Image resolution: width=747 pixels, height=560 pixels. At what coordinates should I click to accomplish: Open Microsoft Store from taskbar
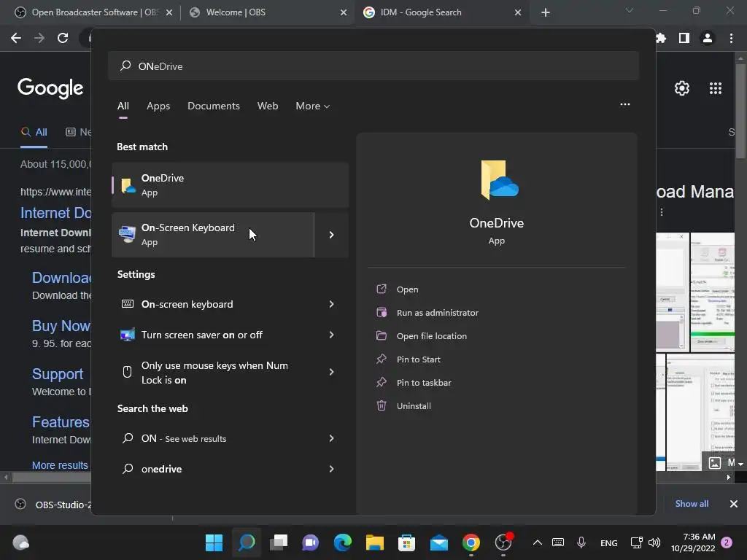pos(406,542)
